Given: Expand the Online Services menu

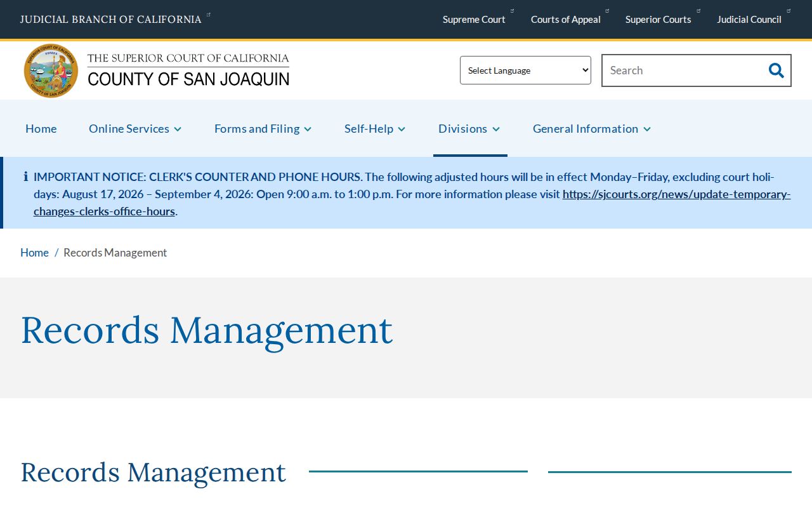Looking at the screenshot, I should (135, 128).
